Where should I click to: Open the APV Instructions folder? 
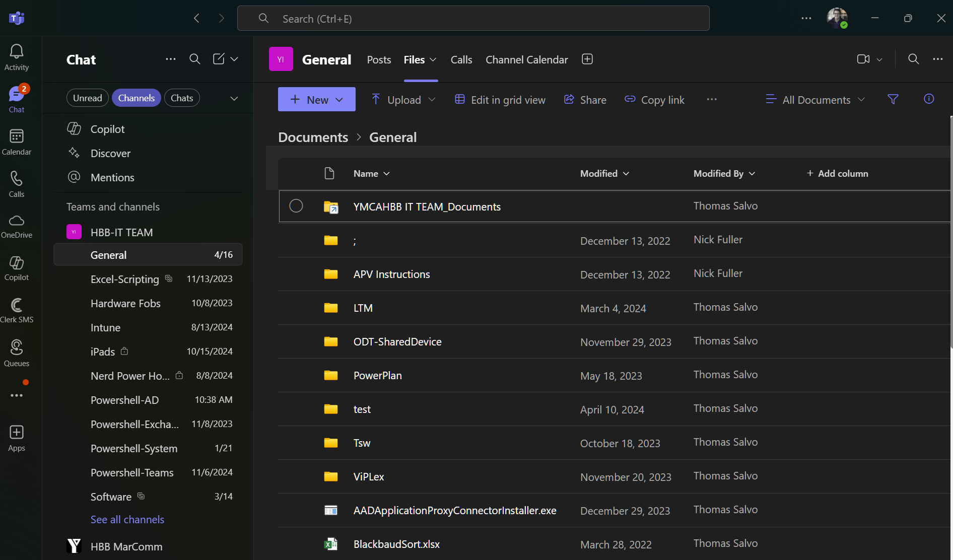tap(391, 274)
